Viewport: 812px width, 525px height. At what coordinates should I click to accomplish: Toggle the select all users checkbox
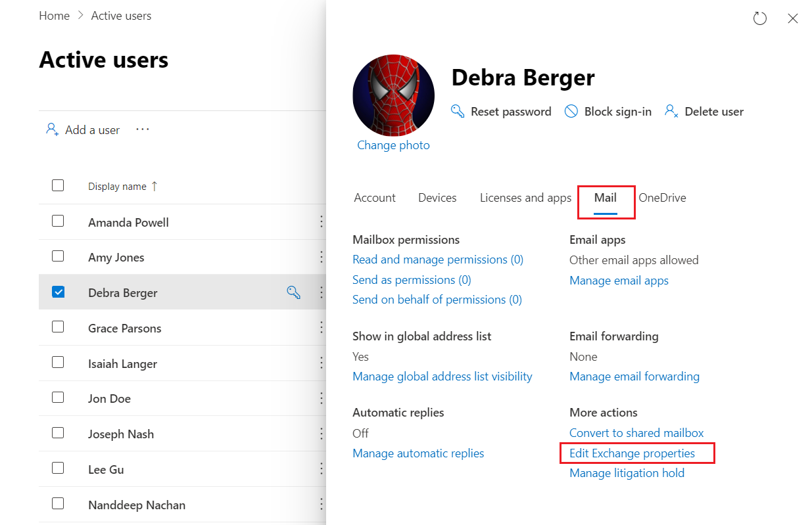[58, 185]
